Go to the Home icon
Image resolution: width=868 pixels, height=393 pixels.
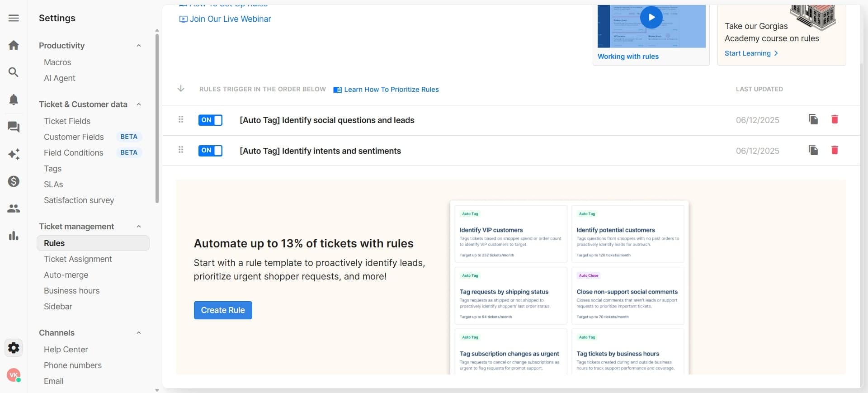click(x=14, y=45)
